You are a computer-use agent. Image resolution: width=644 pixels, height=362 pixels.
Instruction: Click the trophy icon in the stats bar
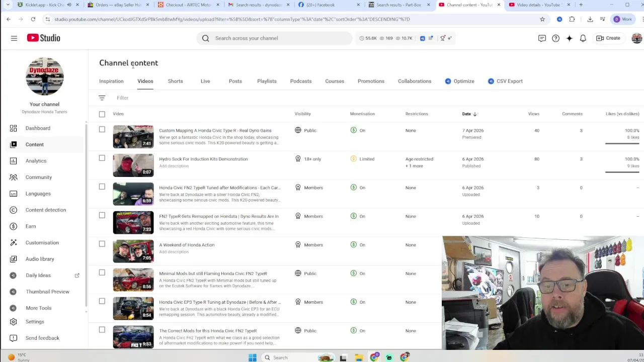click(443, 38)
